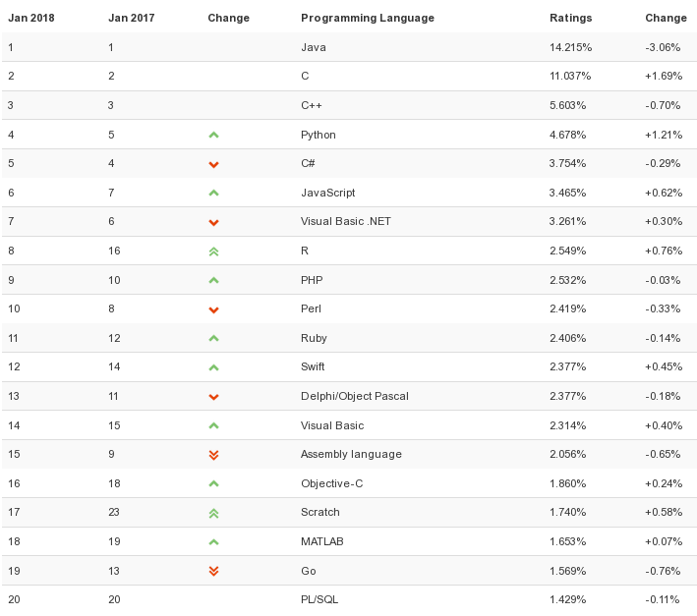This screenshot has height=616, width=697.
Task: Click the green up arrow in Python row
Action: click(x=213, y=136)
